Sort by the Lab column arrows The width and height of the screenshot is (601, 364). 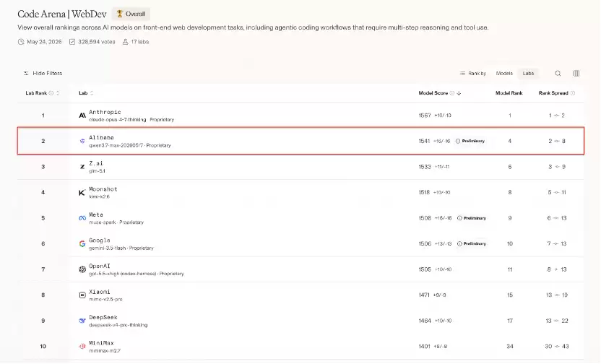pyautogui.click(x=92, y=93)
